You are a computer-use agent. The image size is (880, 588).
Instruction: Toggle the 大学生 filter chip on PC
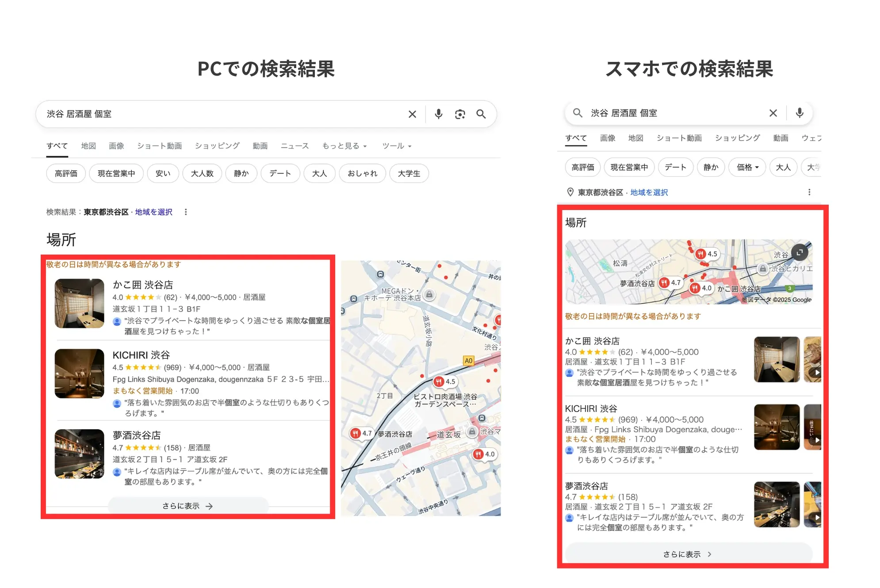point(409,173)
